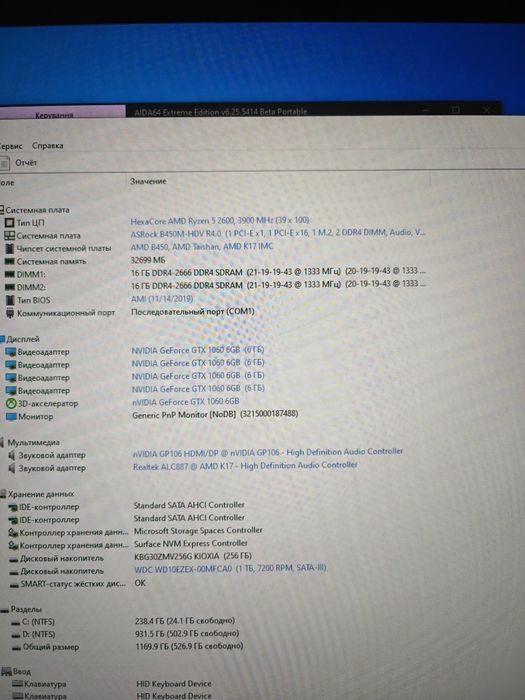Viewport: 525px width, 700px height.
Task: Click the Керування tab behind AIDA64
Action: [x=62, y=112]
